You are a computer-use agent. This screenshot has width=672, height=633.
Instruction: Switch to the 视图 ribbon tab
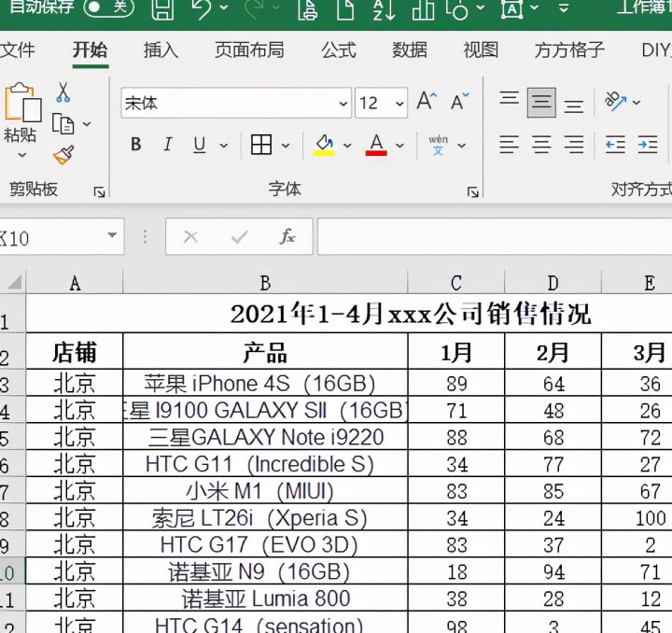(x=481, y=50)
